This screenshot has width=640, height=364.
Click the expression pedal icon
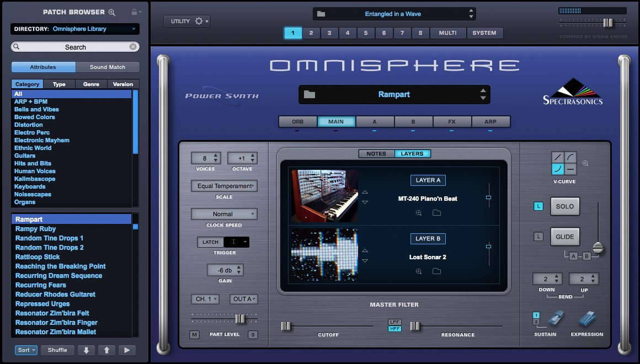587,319
